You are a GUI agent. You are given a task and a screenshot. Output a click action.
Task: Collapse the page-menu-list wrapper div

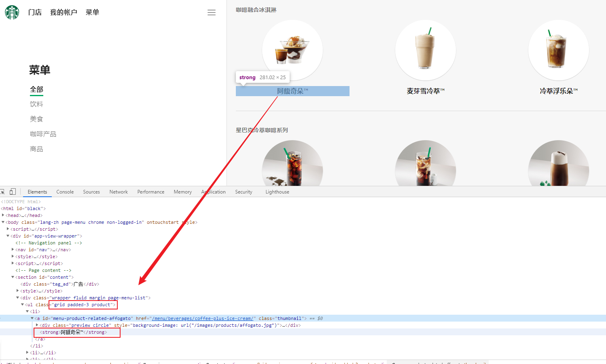17,298
